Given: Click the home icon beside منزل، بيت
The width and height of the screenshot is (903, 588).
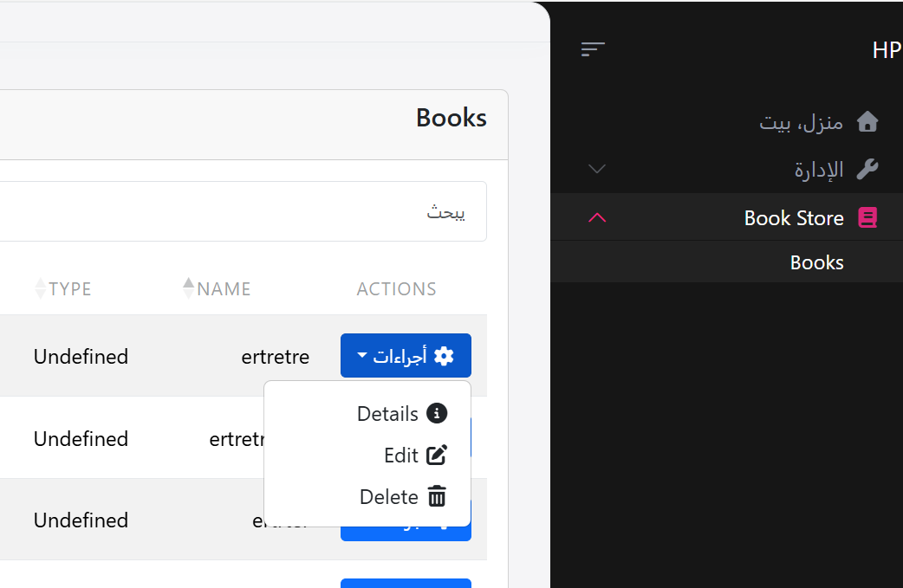Looking at the screenshot, I should [867, 122].
